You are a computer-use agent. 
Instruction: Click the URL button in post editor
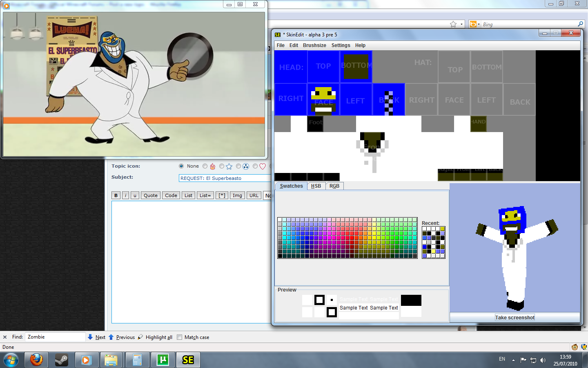[x=254, y=195]
